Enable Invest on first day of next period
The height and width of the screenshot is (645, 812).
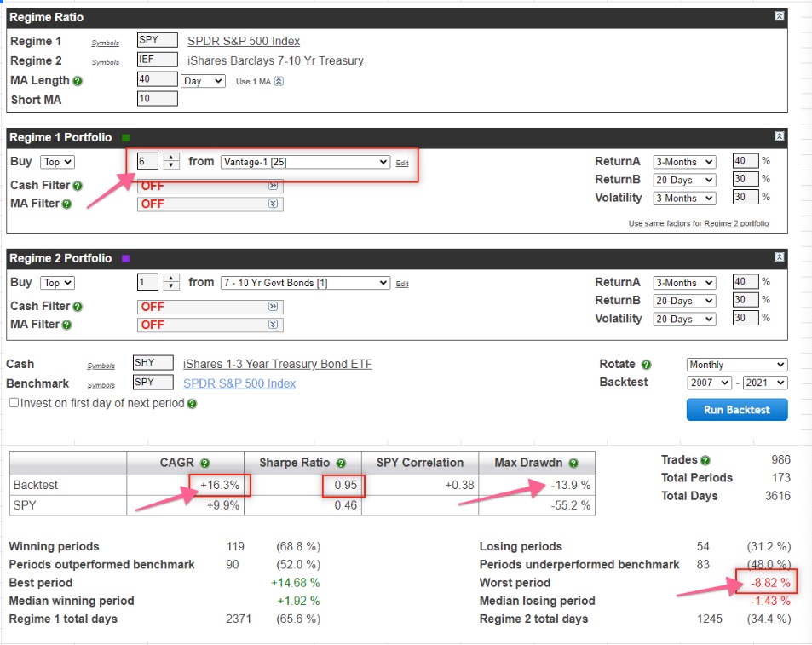click(x=14, y=403)
